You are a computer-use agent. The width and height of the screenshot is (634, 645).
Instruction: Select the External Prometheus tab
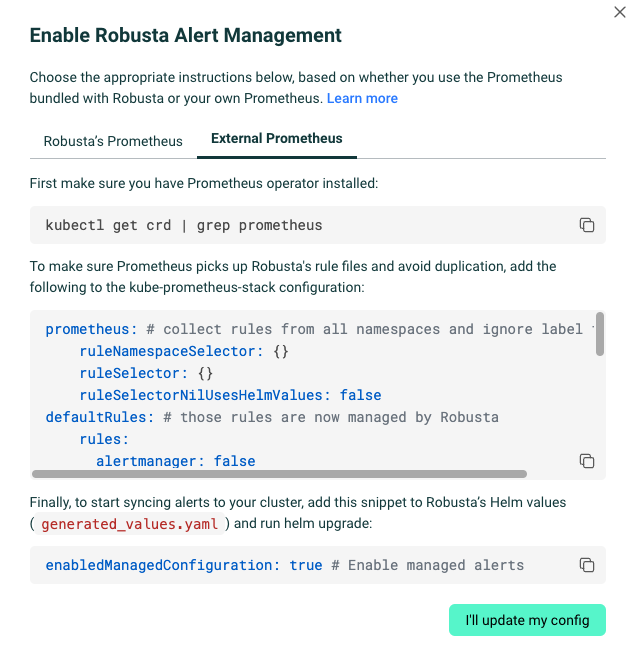pos(277,139)
